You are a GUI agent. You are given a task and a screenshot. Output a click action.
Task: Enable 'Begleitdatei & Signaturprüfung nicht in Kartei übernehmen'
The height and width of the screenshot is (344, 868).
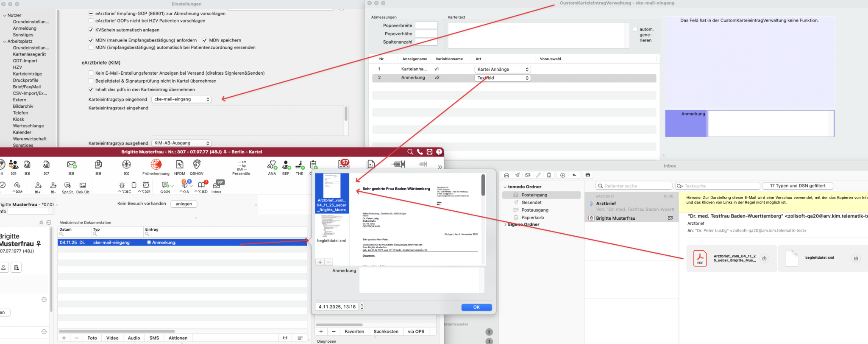91,81
